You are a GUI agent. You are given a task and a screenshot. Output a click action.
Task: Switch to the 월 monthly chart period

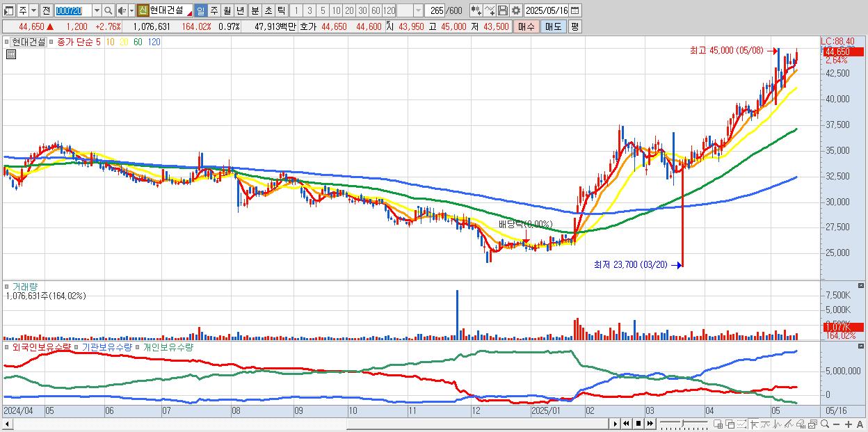coord(227,10)
